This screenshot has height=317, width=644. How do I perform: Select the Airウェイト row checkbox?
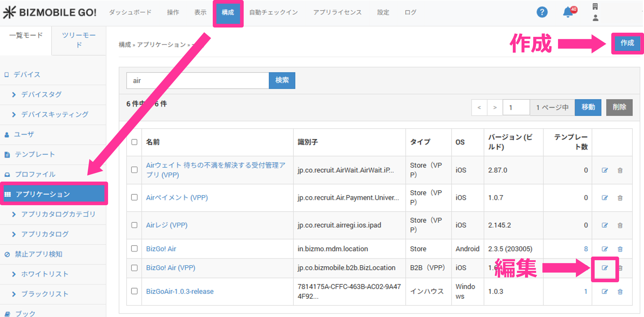coord(134,170)
